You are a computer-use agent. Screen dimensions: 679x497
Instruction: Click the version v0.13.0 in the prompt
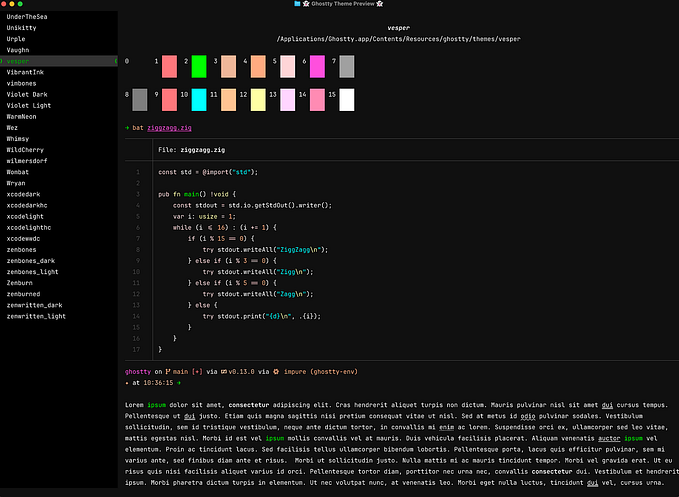click(241, 371)
